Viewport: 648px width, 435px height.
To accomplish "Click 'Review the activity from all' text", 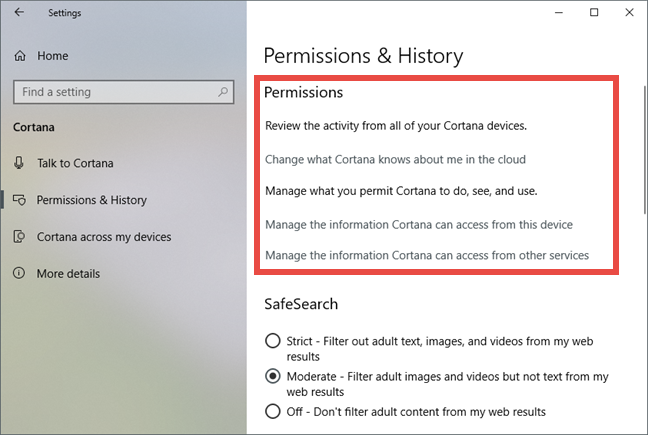I will 396,126.
